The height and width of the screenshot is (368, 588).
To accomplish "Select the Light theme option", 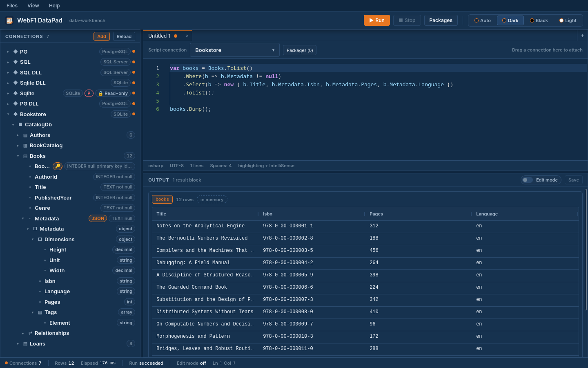I will (568, 20).
